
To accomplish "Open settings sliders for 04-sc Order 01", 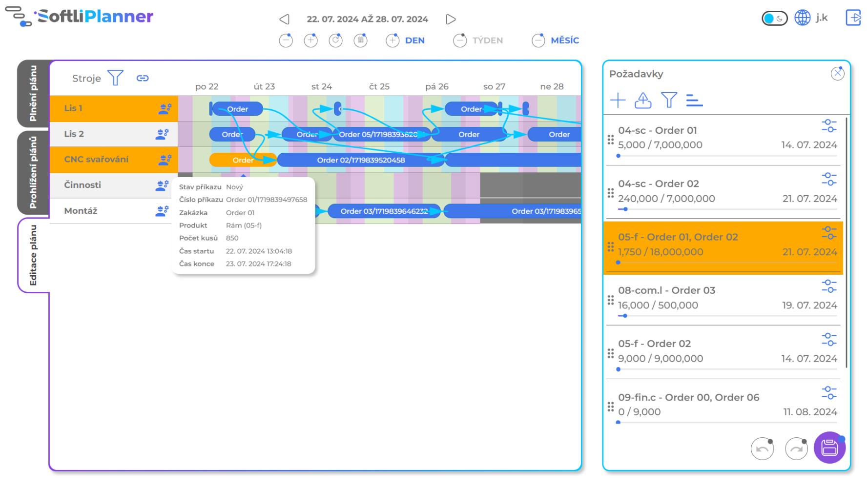I will (828, 126).
